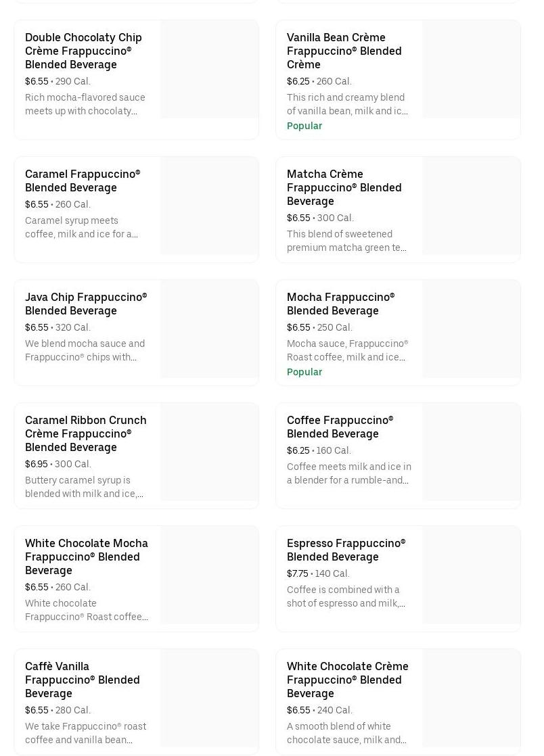Image resolution: width=544 pixels, height=756 pixels.
Task: Click the Popular tag on Vanilla Bean Crème
Action: [x=304, y=126]
